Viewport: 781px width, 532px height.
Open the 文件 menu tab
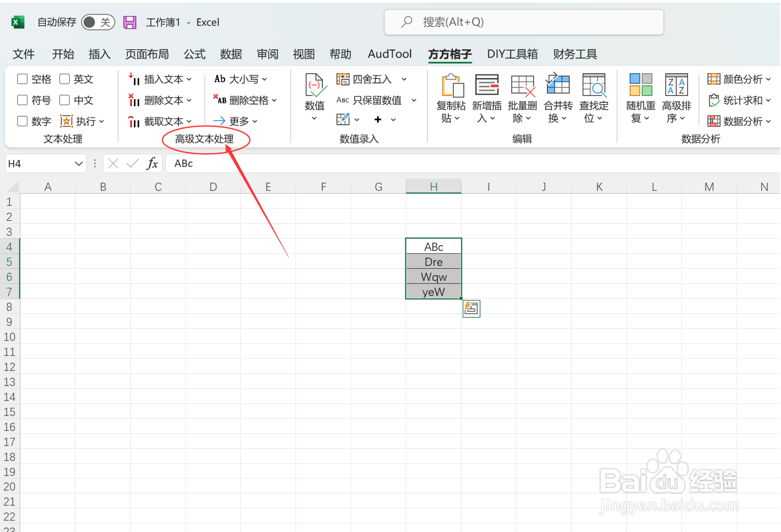tap(24, 54)
